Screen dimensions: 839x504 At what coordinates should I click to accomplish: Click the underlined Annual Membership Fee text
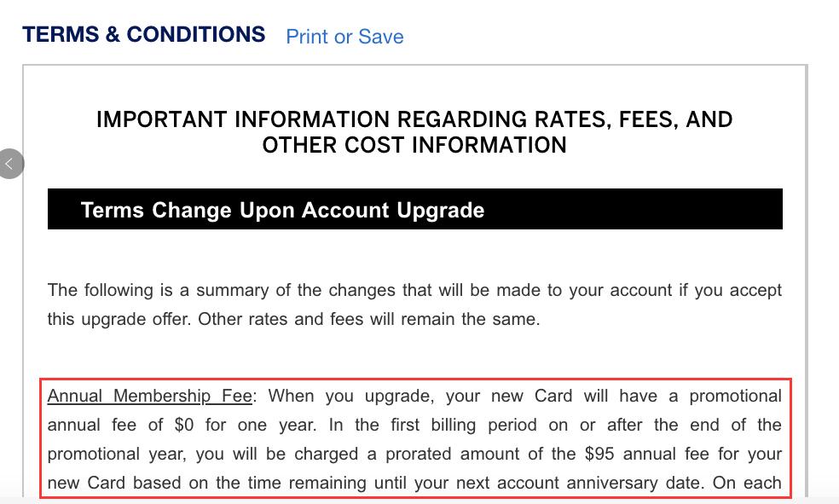tap(150, 396)
